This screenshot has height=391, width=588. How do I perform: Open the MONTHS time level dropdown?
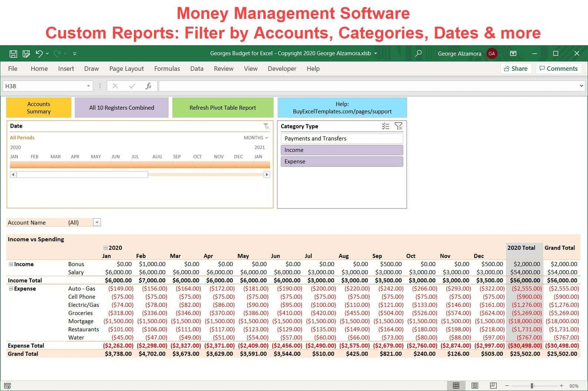click(256, 138)
